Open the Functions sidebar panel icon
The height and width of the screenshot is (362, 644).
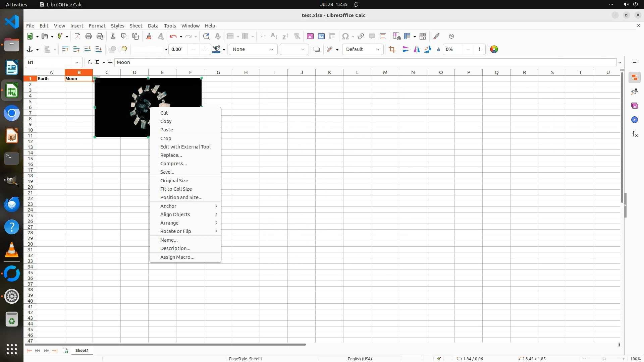[x=635, y=134]
